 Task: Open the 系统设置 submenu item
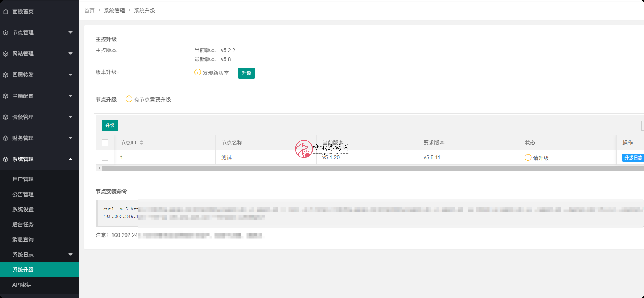click(x=39, y=209)
